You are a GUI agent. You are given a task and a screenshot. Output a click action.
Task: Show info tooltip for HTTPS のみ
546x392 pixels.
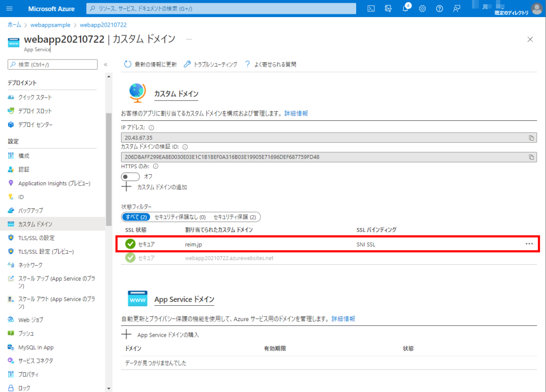pyautogui.click(x=156, y=167)
